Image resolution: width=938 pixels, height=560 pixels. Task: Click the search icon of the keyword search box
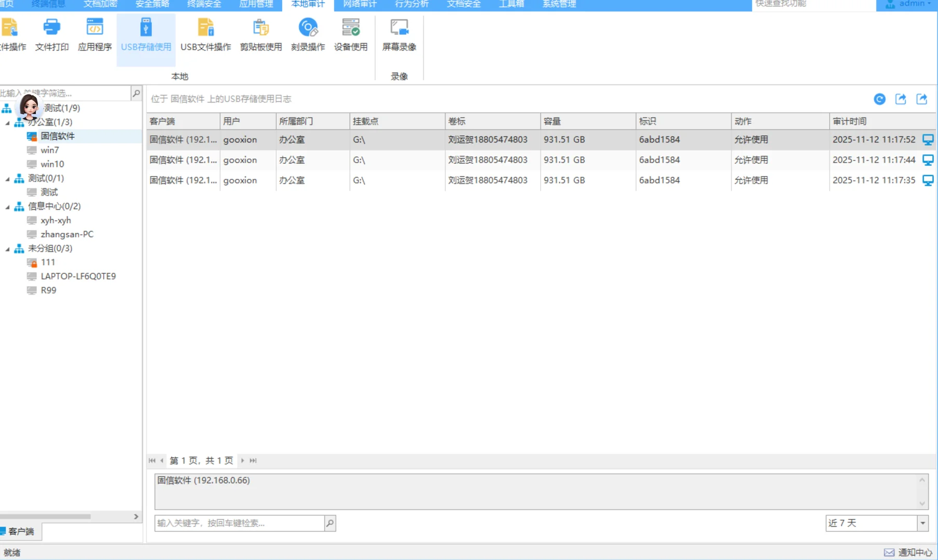tap(330, 523)
